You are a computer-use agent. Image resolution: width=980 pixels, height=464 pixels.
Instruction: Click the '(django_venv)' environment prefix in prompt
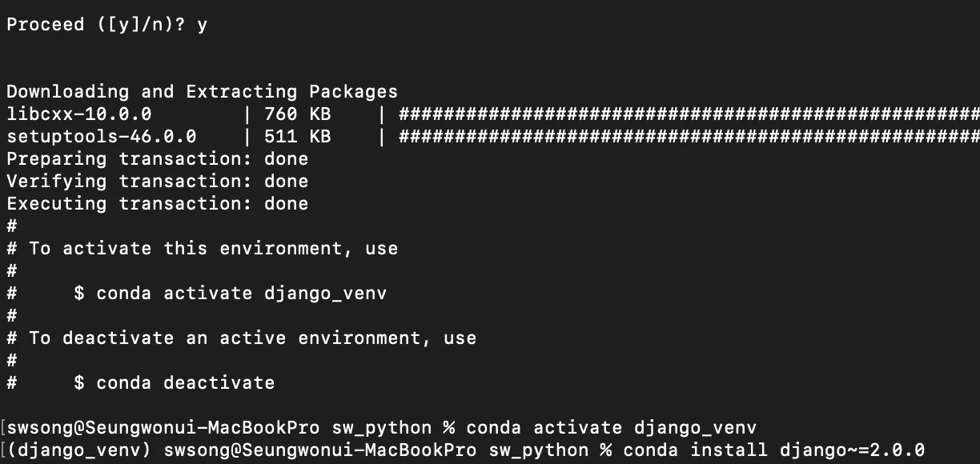pos(80,450)
